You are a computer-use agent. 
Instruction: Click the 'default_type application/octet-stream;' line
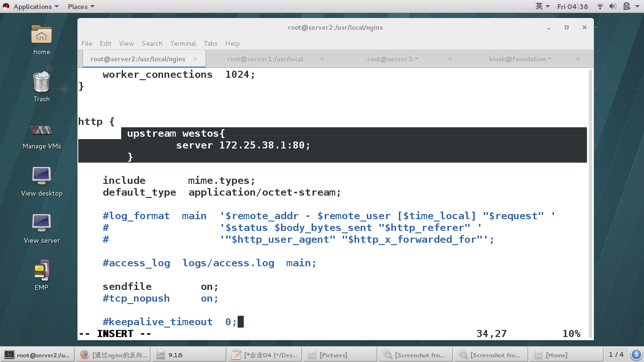pyautogui.click(x=222, y=192)
